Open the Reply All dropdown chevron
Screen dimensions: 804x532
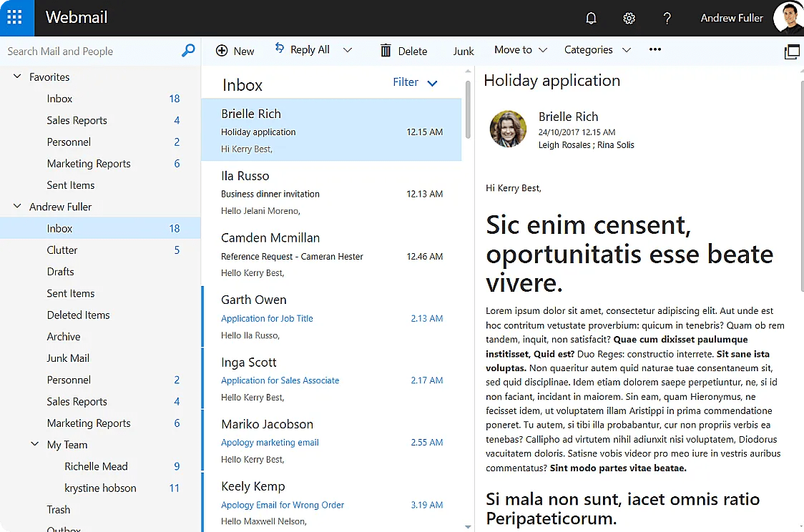(x=348, y=50)
